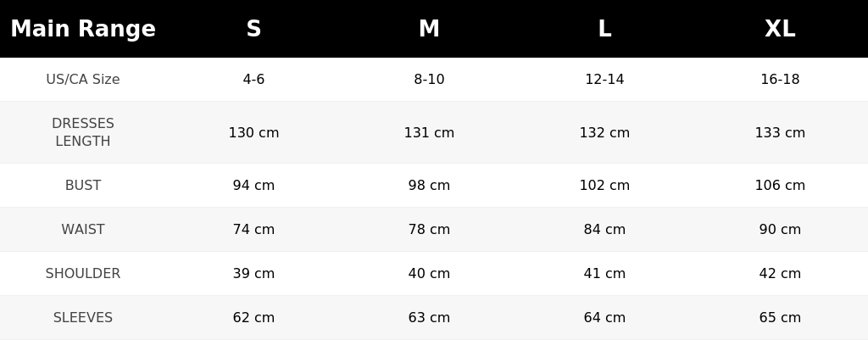Click the 102 cm bust value

pos(604,186)
